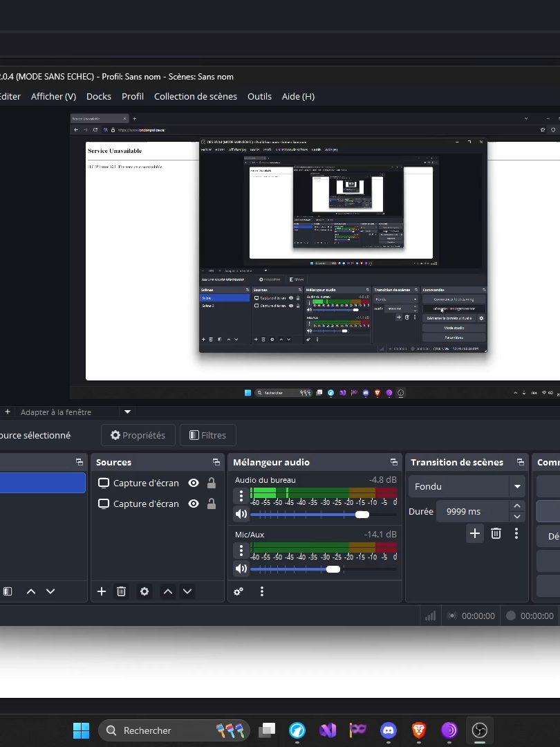Click the streaming timer icon in status bar

point(452,616)
